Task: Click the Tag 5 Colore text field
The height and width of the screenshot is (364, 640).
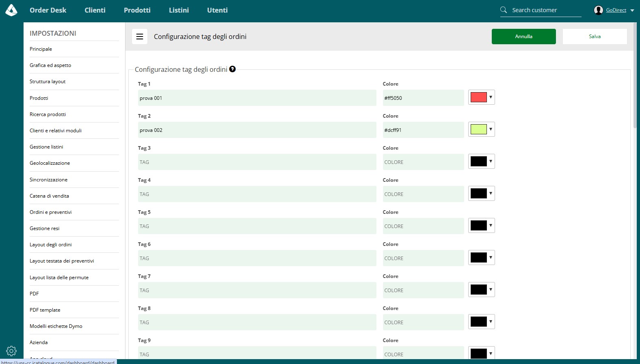Action: [423, 226]
